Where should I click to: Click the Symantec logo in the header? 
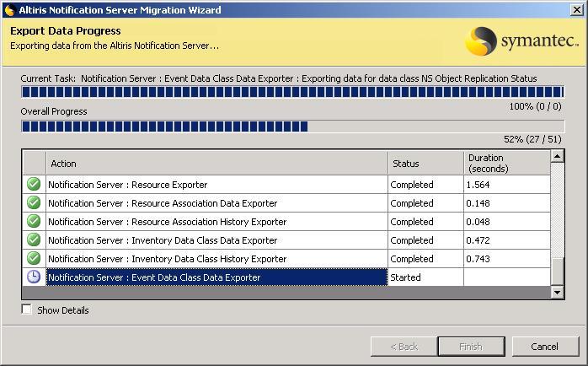(x=521, y=40)
